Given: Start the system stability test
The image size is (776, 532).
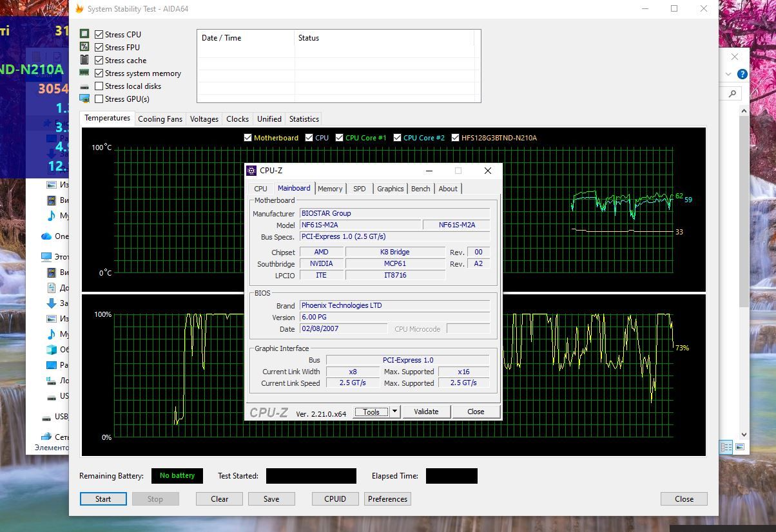Looking at the screenshot, I should (x=103, y=499).
